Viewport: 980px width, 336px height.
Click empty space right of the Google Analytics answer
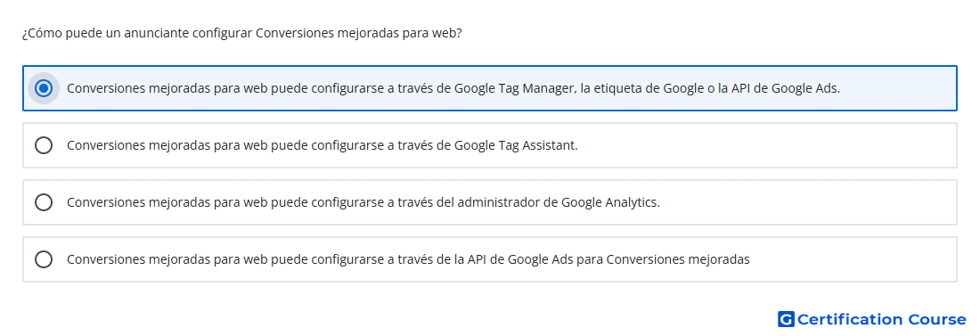pyautogui.click(x=806, y=202)
